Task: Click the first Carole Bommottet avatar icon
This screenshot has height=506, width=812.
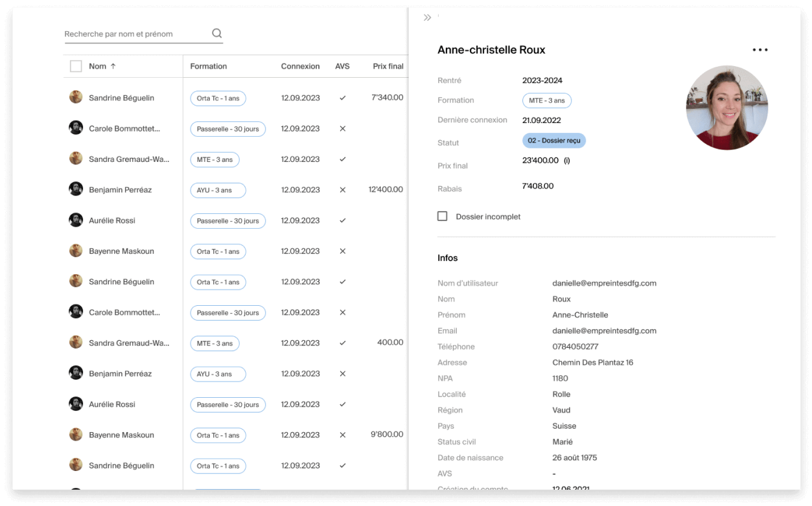Action: point(76,128)
